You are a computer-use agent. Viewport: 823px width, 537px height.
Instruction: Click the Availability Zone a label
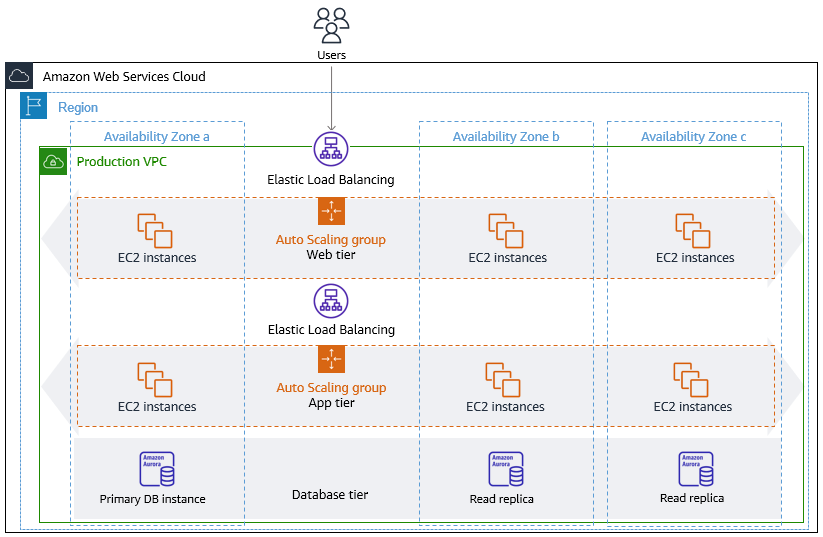[x=157, y=137]
